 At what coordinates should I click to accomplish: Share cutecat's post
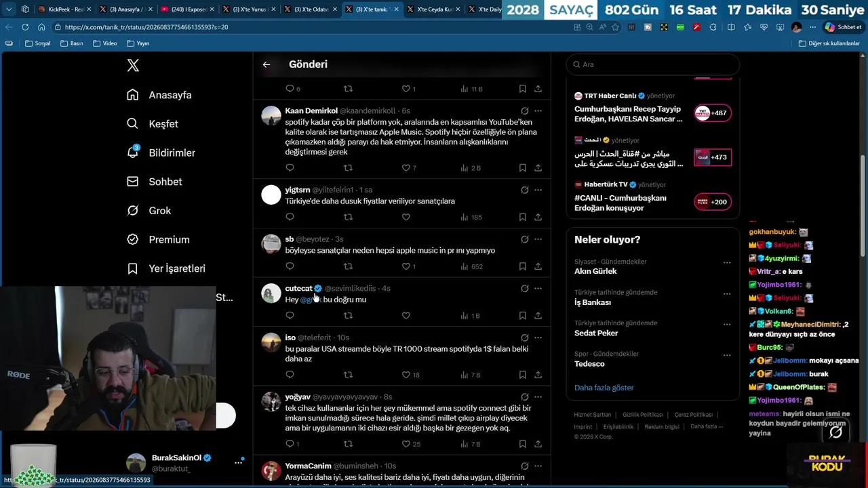538,315
